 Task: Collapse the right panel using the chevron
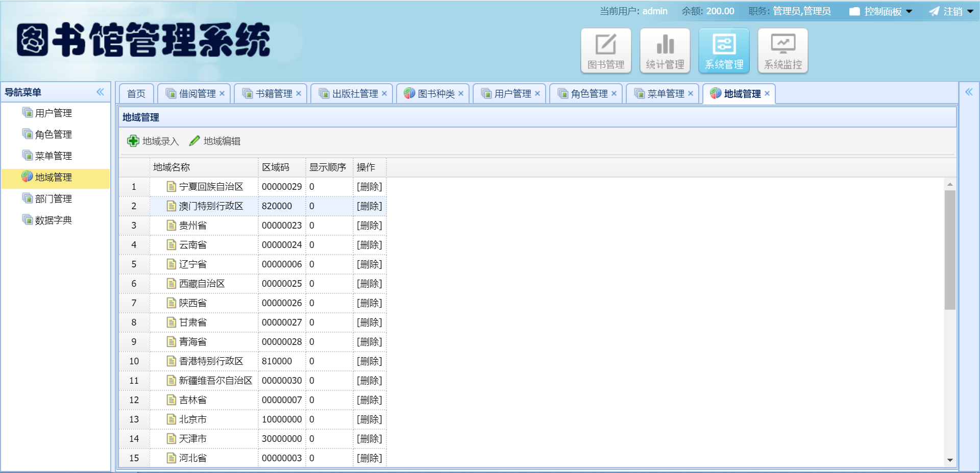pyautogui.click(x=968, y=92)
